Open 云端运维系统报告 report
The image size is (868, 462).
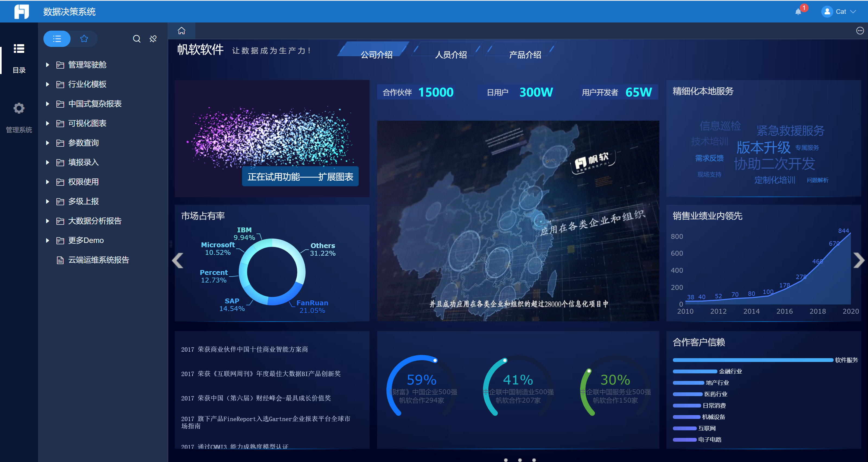pos(98,260)
